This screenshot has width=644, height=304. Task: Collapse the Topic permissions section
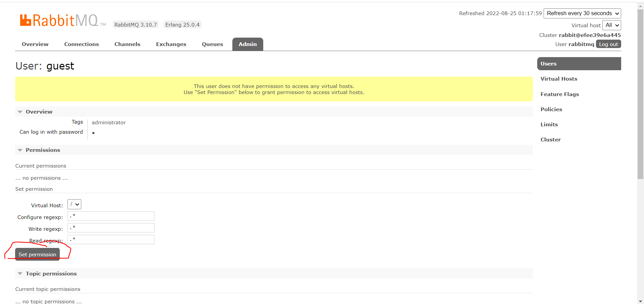274,274
